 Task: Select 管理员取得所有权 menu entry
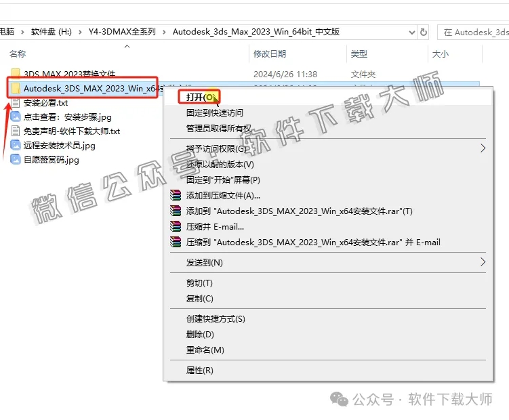[x=219, y=128]
